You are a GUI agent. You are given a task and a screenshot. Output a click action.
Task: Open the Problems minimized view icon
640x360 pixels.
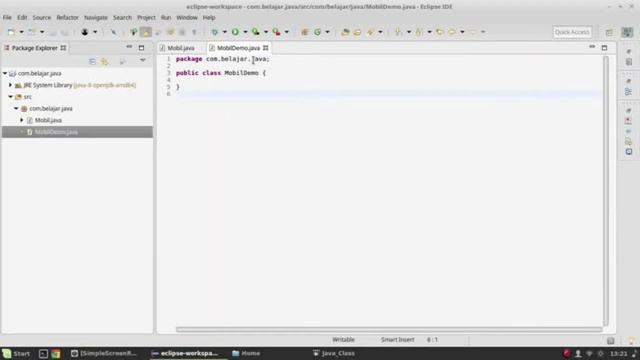tap(629, 121)
